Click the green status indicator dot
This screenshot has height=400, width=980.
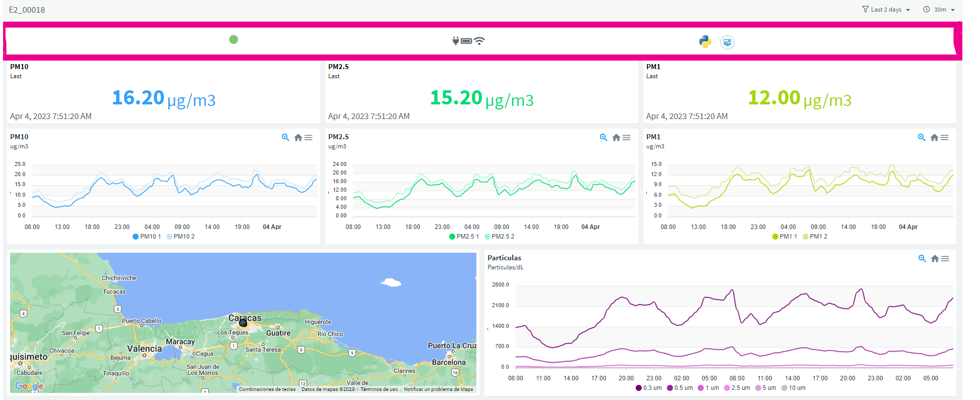pos(233,39)
